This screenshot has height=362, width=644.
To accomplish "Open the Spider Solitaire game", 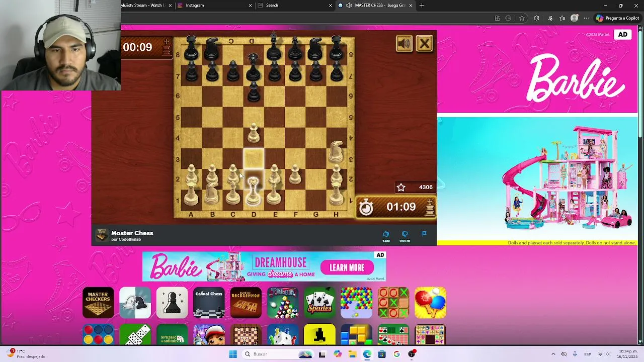I will 172,335.
